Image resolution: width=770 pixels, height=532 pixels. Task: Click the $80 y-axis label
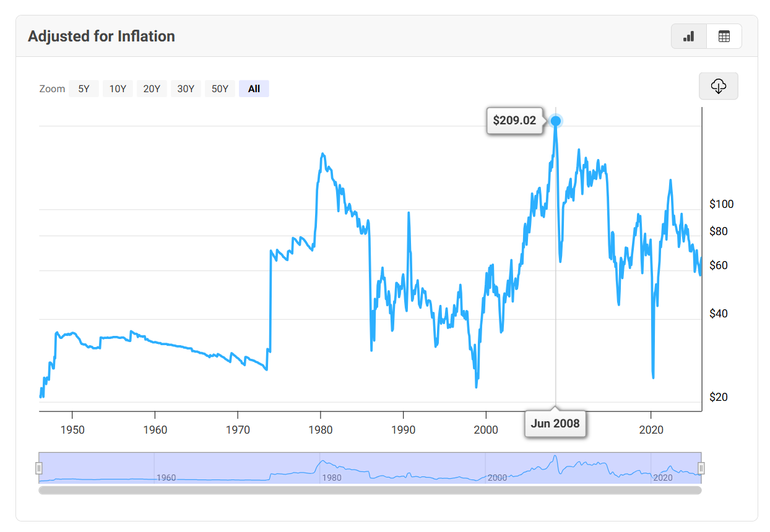(x=719, y=232)
